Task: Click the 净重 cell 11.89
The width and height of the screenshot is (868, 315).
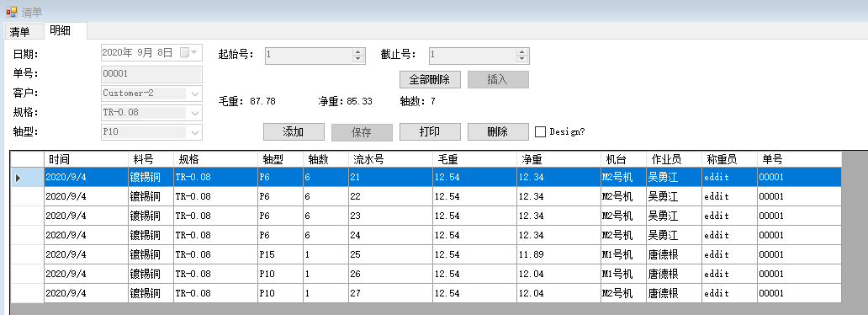Action: coord(558,254)
